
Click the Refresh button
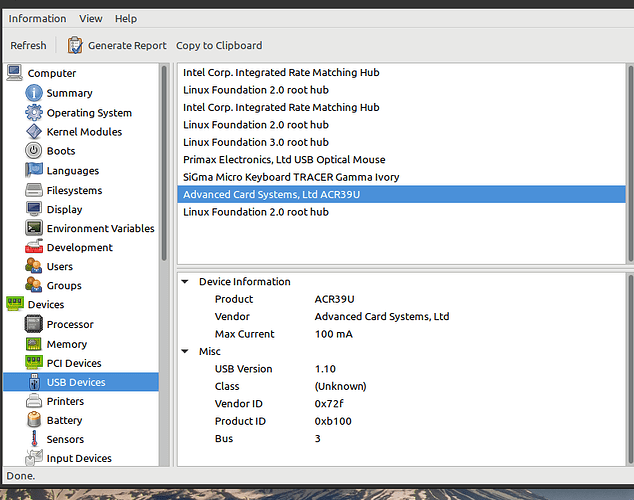tap(28, 45)
